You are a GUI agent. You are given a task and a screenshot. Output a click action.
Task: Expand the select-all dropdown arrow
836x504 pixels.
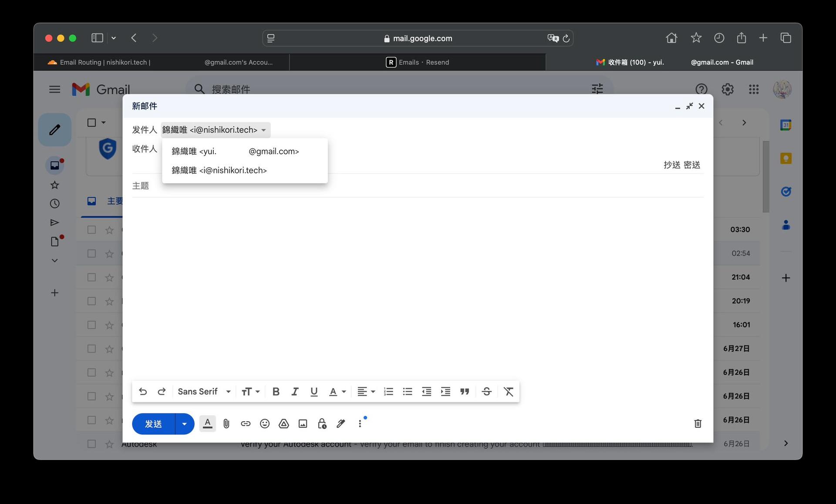(x=104, y=122)
